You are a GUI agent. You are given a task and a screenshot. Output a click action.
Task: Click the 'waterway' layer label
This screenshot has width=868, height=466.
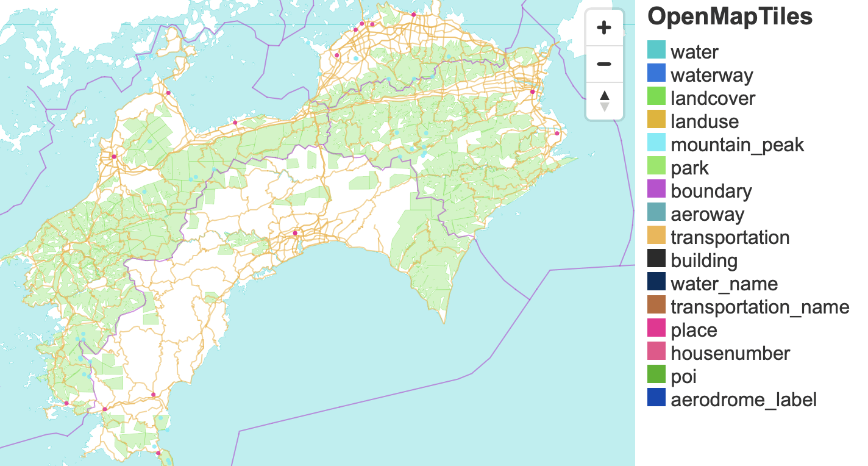[x=712, y=75]
